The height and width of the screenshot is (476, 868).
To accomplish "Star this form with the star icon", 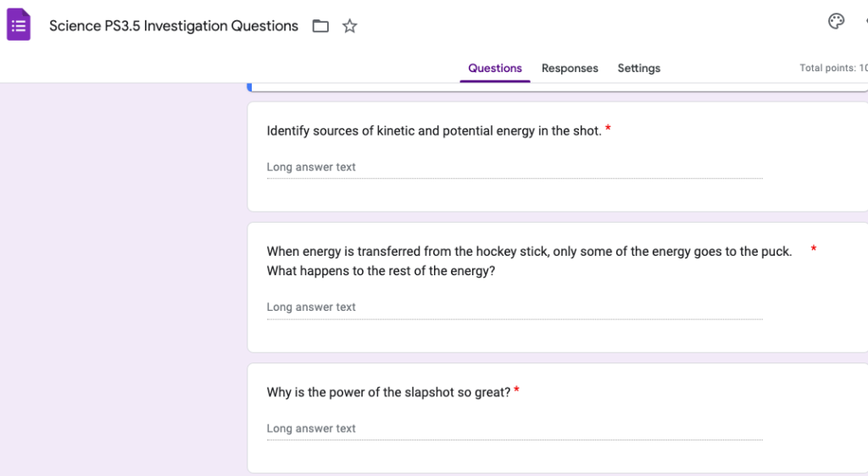I will (349, 26).
